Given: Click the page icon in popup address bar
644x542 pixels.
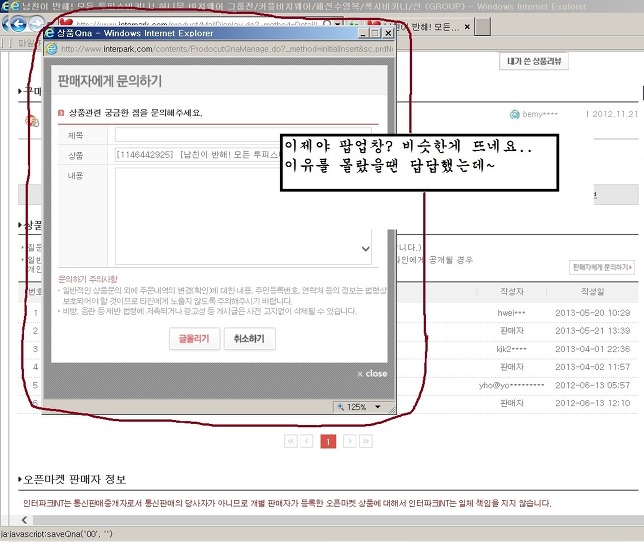Looking at the screenshot, I should click(x=52, y=49).
